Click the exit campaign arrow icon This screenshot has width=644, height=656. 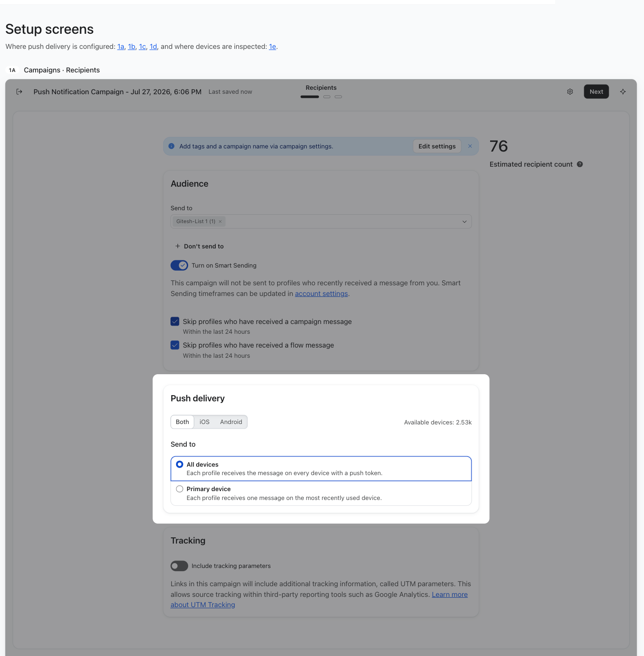coord(19,92)
